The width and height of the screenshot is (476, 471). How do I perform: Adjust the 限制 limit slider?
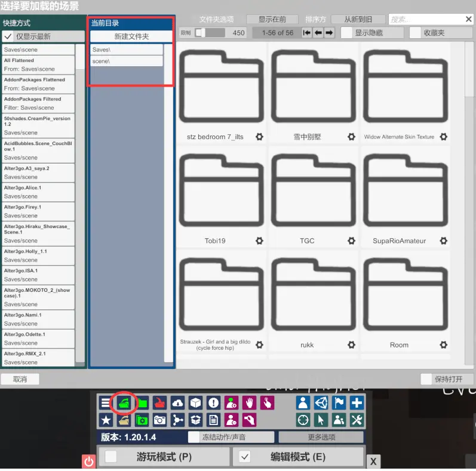click(x=210, y=33)
